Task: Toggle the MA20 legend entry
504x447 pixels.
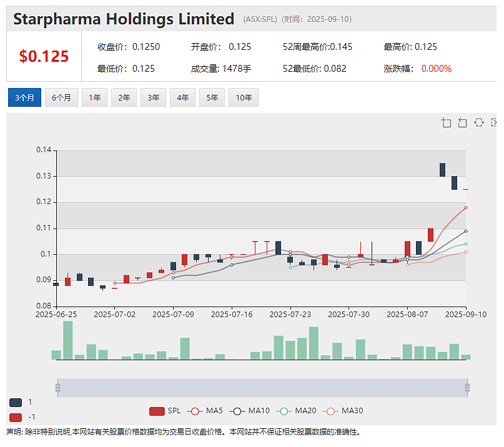Action: point(296,411)
